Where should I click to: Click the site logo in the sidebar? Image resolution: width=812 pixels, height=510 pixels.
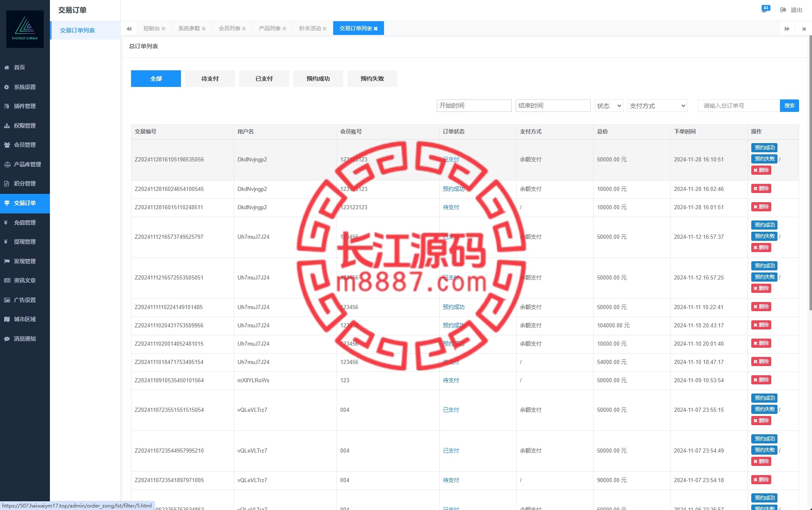click(25, 29)
